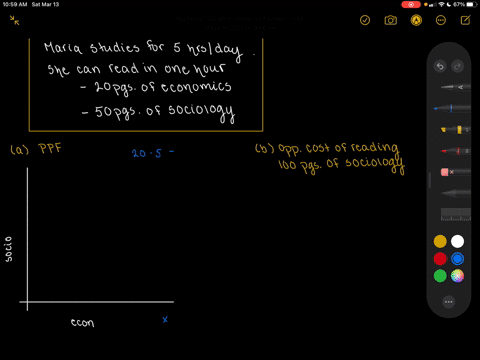Image resolution: width=480 pixels, height=360 pixels.
Task: Open tool palette more options ellipsis
Action: pos(449,302)
